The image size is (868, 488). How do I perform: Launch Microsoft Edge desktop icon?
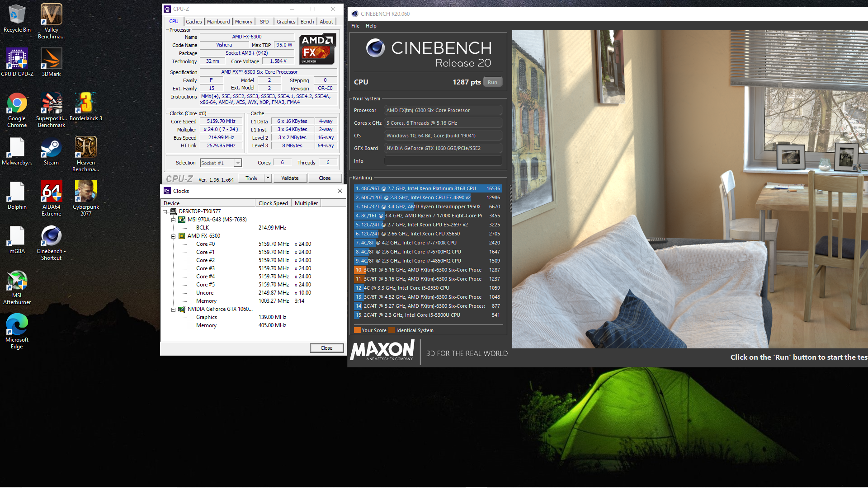point(17,331)
